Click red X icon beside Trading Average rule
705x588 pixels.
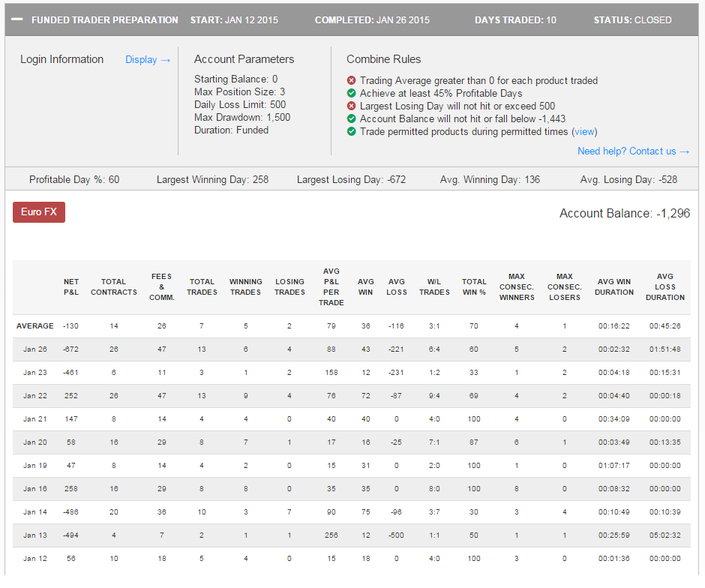(352, 80)
